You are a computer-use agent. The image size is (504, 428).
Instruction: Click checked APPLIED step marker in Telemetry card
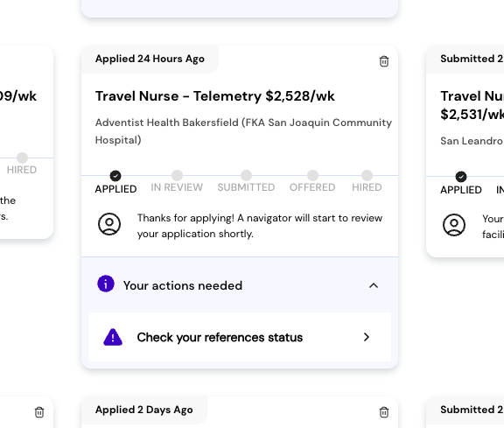115,176
